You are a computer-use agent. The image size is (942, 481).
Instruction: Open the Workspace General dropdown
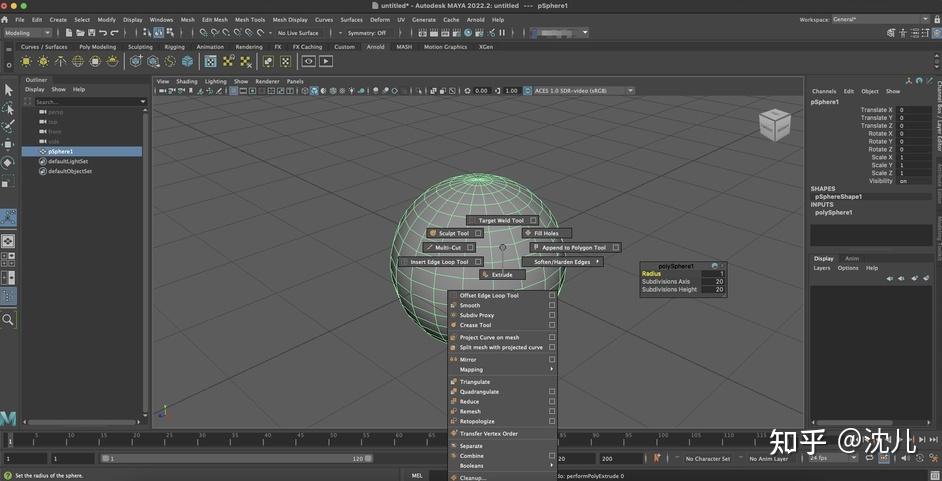(881, 20)
